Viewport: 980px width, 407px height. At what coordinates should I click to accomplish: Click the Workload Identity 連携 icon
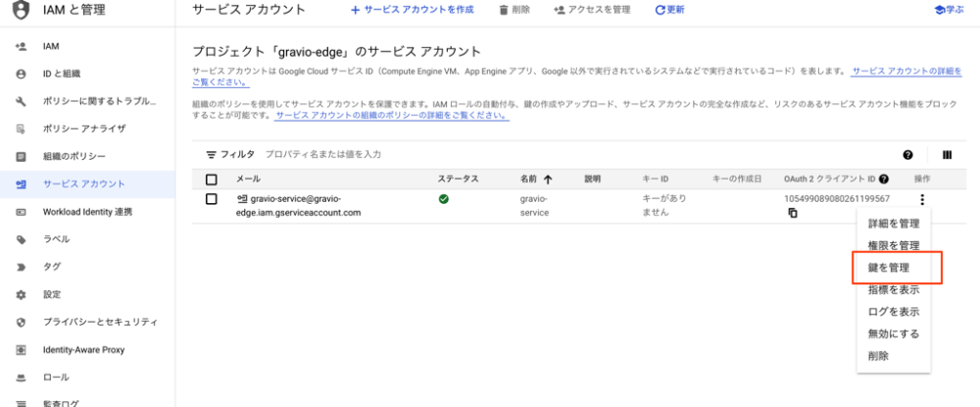point(21,212)
